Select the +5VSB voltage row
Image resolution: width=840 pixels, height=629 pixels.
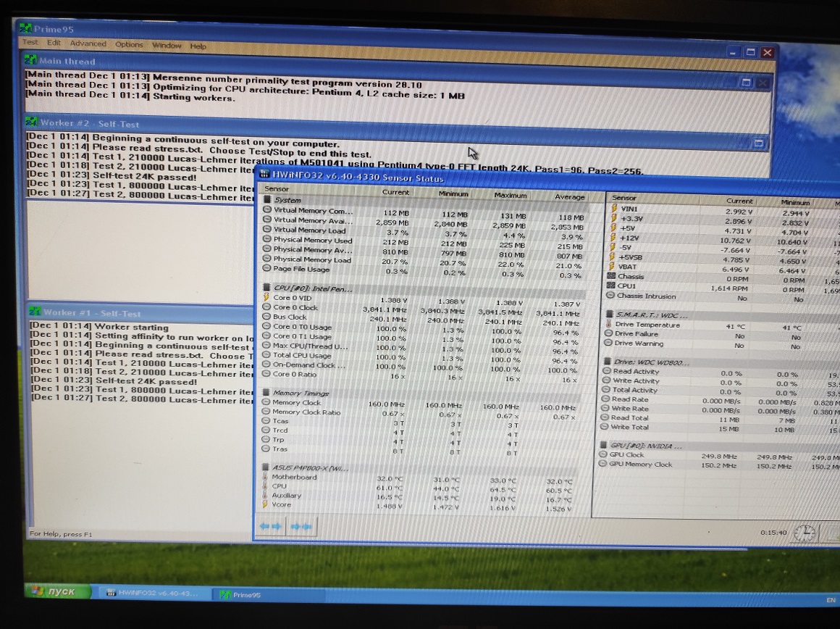(723, 259)
